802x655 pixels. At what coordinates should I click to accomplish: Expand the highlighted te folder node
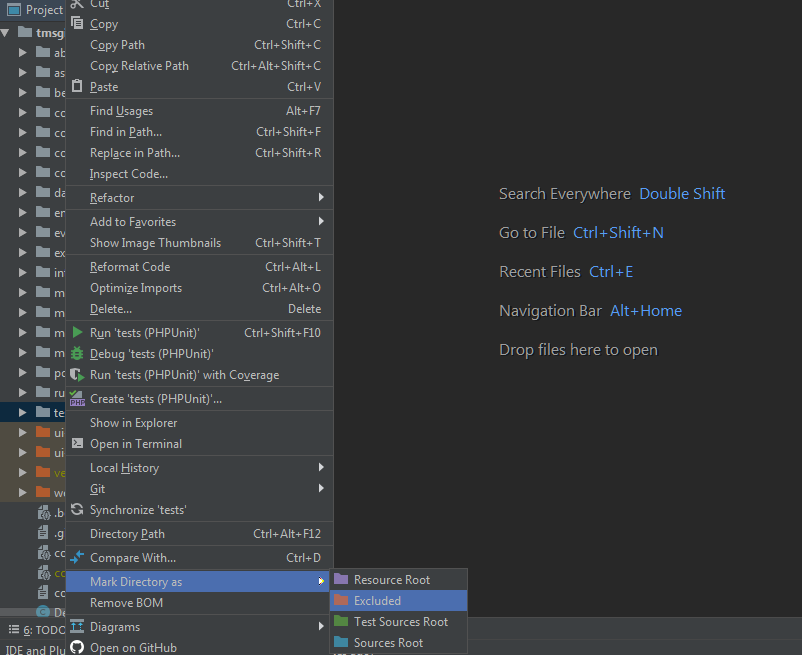tap(23, 412)
